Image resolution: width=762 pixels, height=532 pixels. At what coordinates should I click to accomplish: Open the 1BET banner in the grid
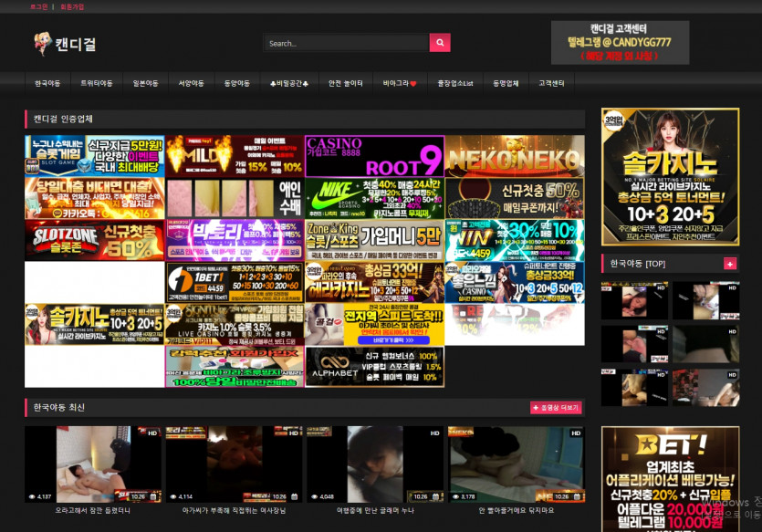click(235, 282)
